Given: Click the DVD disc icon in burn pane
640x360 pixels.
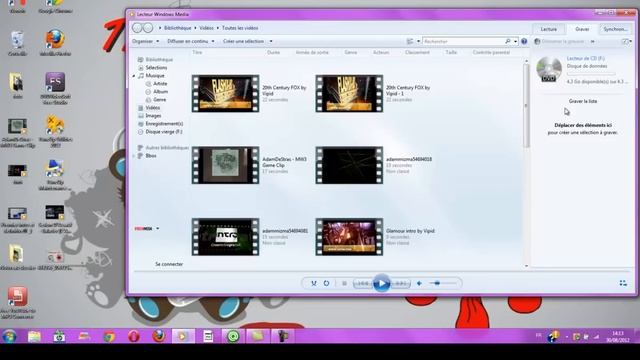Looking at the screenshot, I should (x=549, y=69).
